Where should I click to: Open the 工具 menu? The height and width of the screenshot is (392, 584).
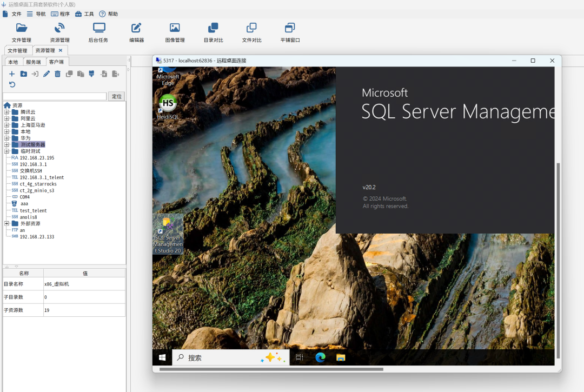[x=84, y=14]
